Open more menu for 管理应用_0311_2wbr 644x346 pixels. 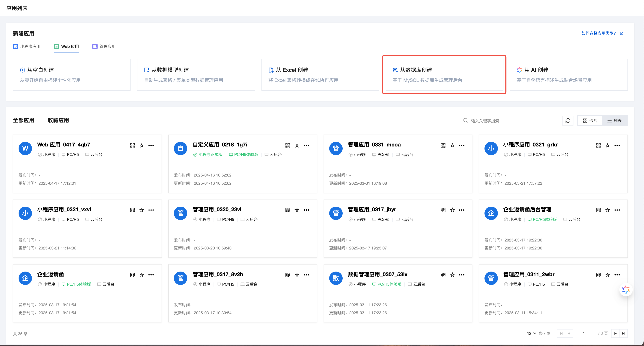click(x=617, y=275)
